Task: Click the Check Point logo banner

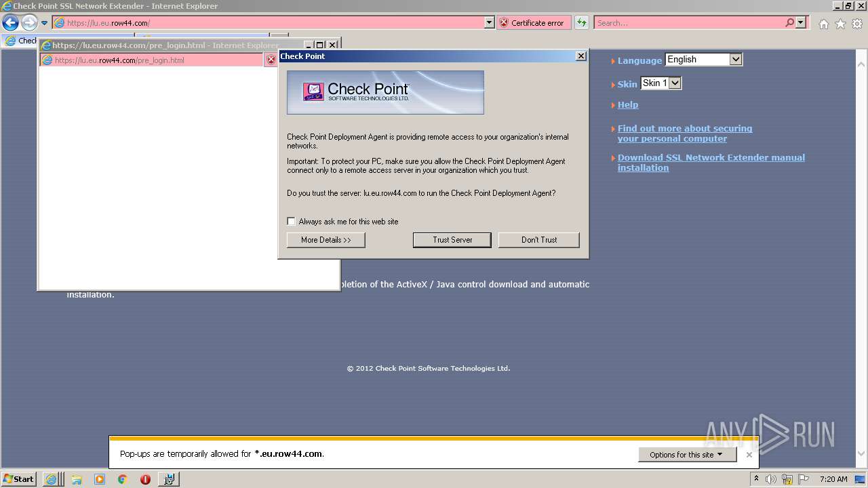Action: pos(385,92)
